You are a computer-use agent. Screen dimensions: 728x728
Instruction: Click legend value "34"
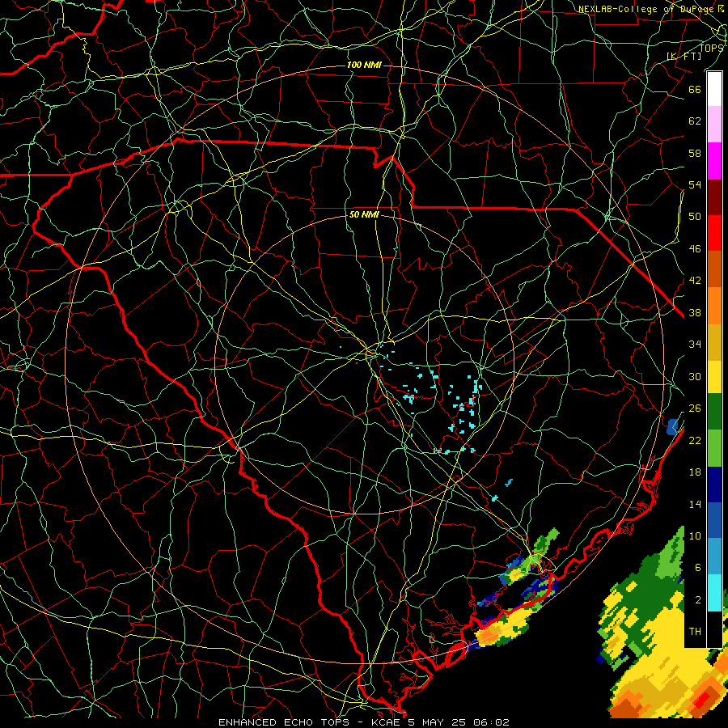pyautogui.click(x=695, y=344)
